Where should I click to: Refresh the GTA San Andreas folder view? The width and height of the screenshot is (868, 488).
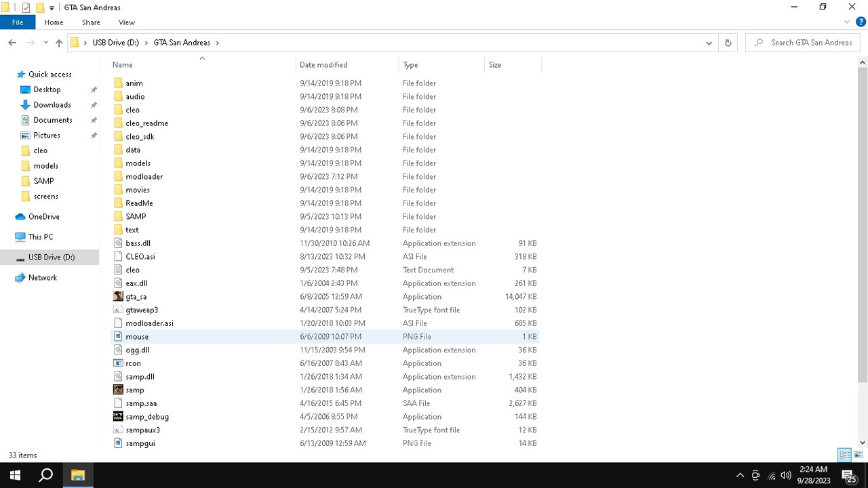[728, 43]
